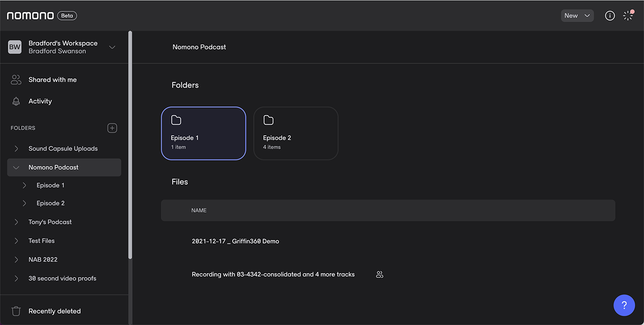Open the Episode 1 folder card
The height and width of the screenshot is (325, 644).
(204, 134)
